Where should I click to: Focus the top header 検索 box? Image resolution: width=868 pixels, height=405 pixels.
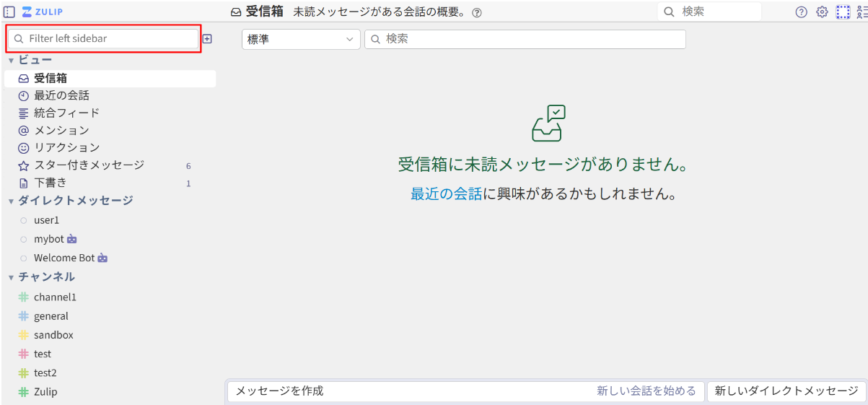pyautogui.click(x=709, y=12)
